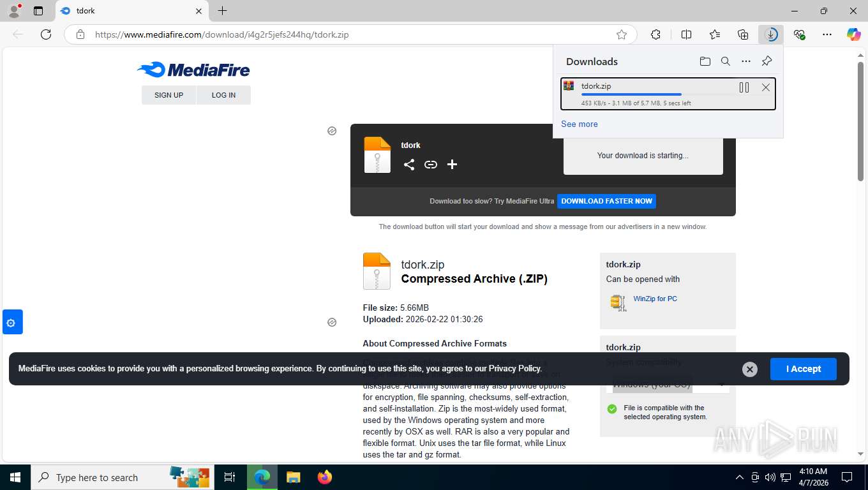Open the notification center
Viewport: 868px width, 490px height.
click(847, 477)
